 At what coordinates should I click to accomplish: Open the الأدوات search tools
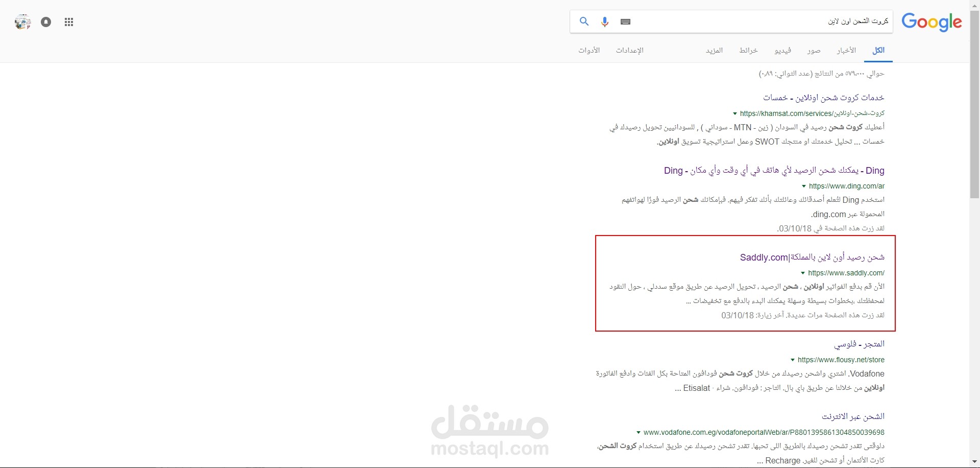(x=589, y=50)
